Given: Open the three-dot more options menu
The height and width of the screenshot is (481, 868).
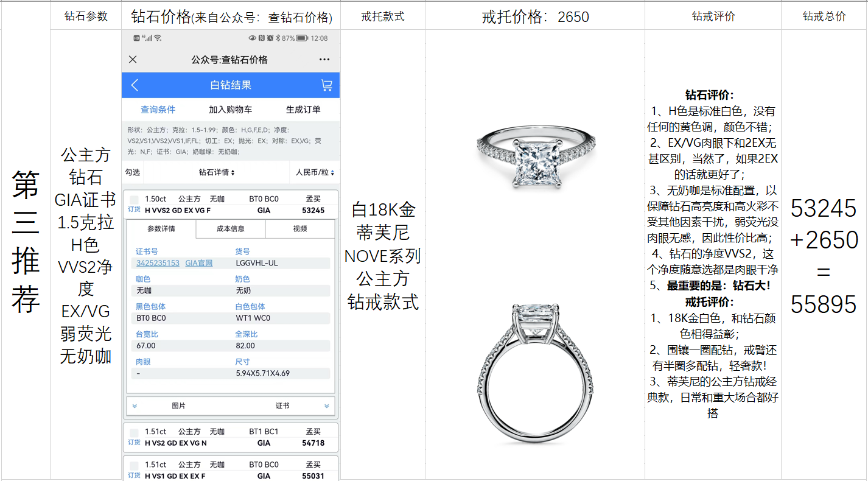Looking at the screenshot, I should (x=324, y=60).
